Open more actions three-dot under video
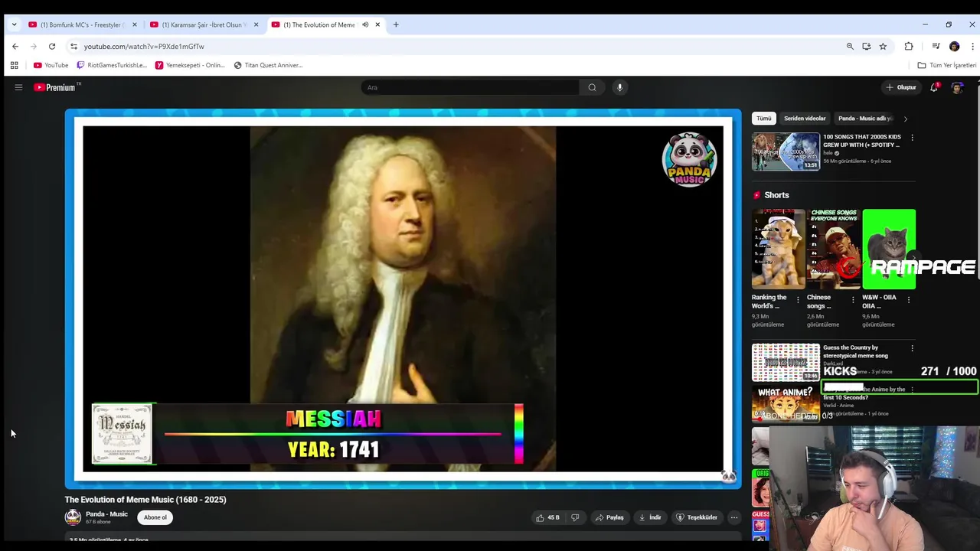 [x=733, y=517]
